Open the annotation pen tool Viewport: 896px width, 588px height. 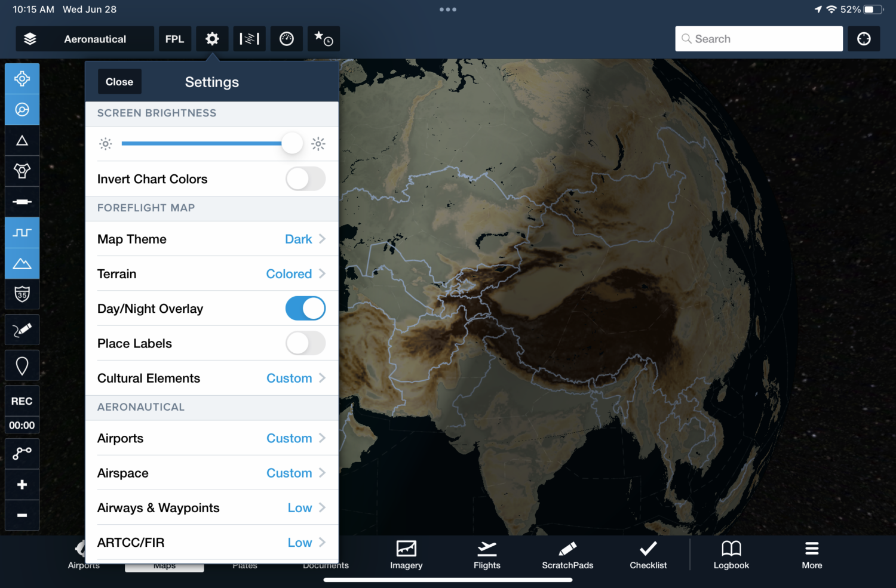pos(22,330)
